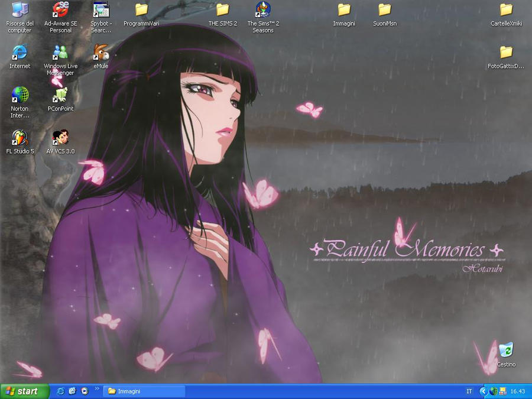Launch eMule from desktop
This screenshot has width=532, height=399.
coord(101,56)
